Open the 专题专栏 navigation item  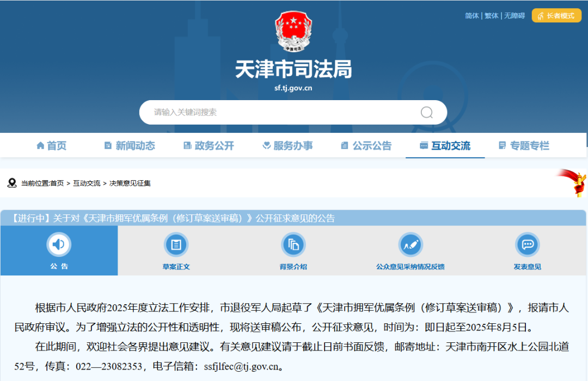tap(524, 146)
